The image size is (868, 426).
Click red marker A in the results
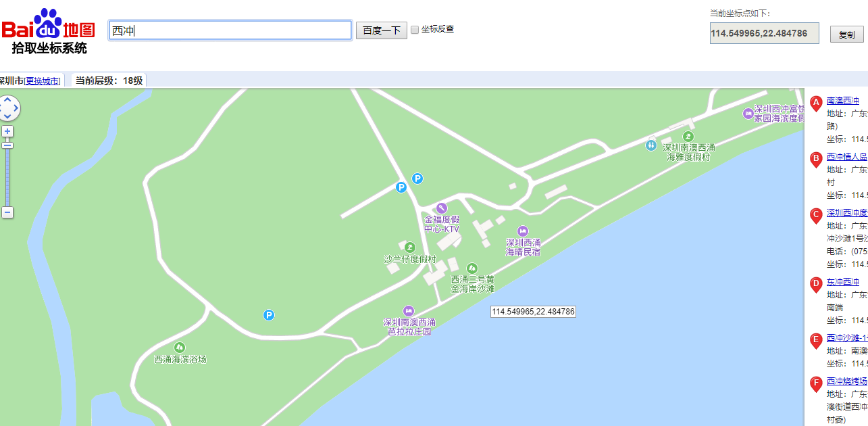(x=816, y=103)
